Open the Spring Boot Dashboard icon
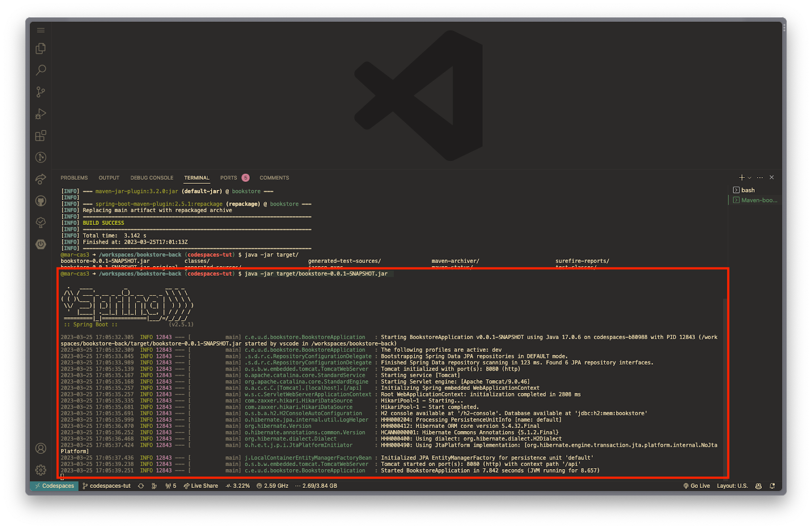Image resolution: width=812 pixels, height=529 pixels. (x=41, y=244)
